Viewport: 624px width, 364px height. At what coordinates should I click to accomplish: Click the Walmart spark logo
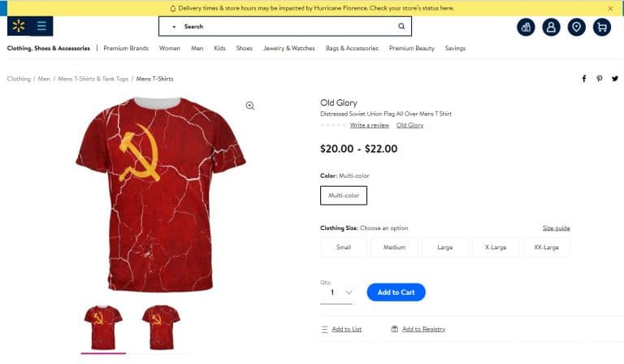click(19, 26)
